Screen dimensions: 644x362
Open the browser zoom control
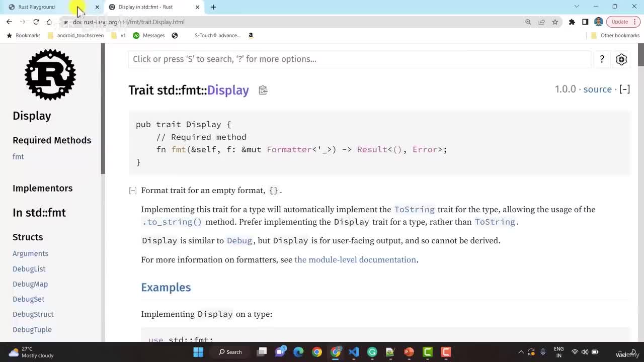click(x=528, y=22)
